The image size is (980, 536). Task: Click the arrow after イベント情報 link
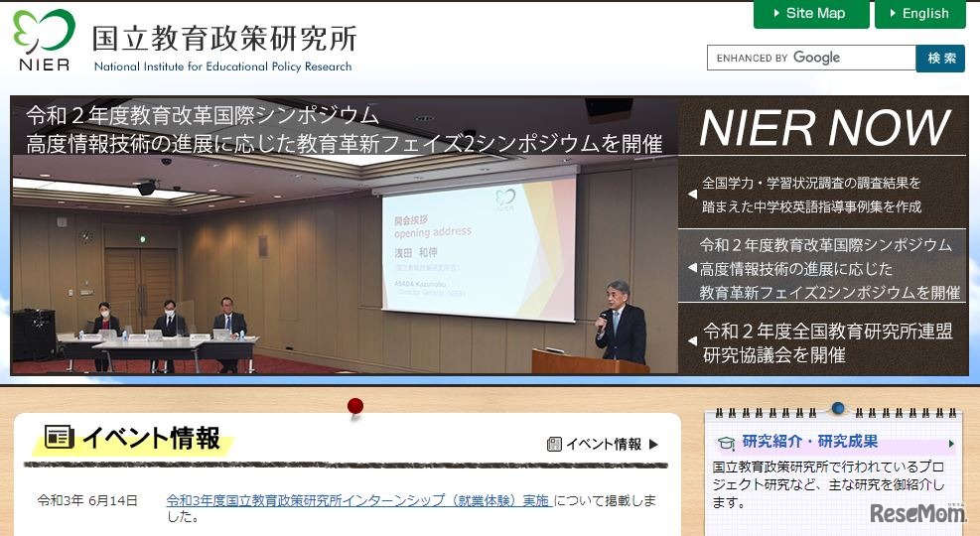[653, 444]
